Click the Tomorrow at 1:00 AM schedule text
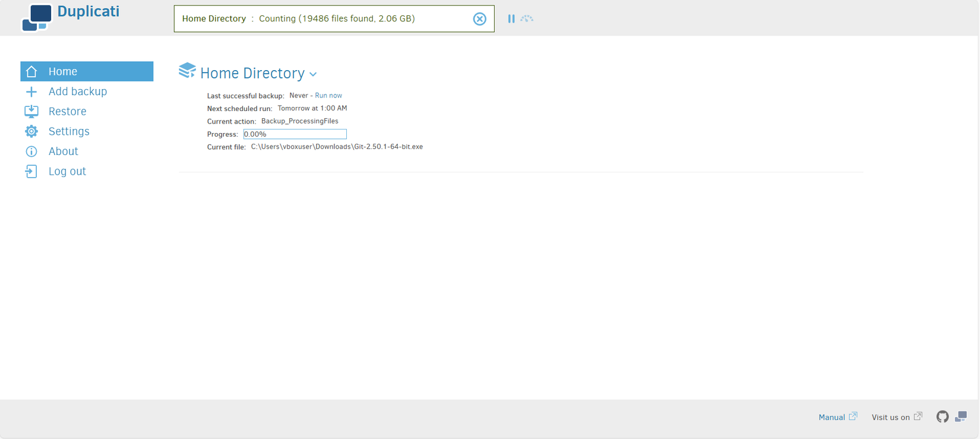Viewport: 980px width, 439px height. (x=312, y=109)
